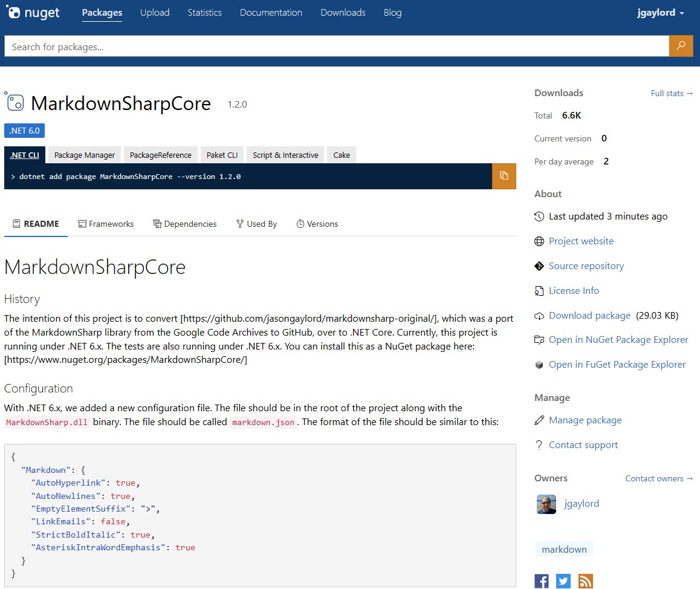Click Contact owners link
Image resolution: width=700 pixels, height=589 pixels.
point(658,479)
